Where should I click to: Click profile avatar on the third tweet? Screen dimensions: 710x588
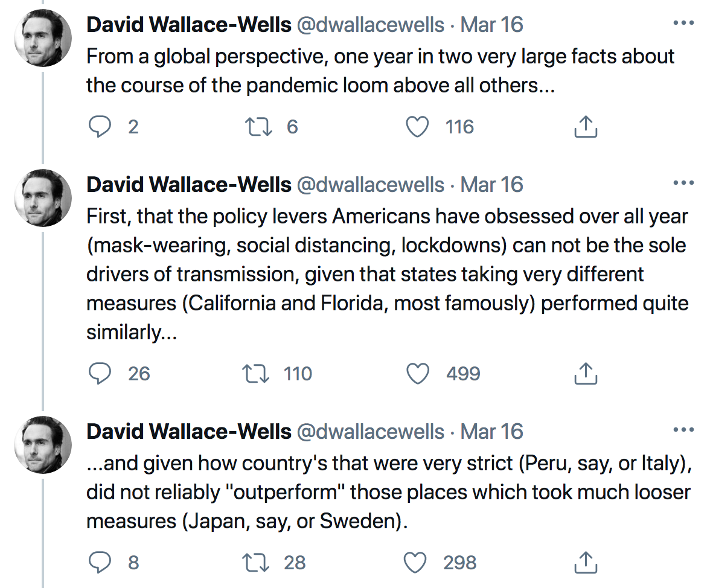click(43, 445)
